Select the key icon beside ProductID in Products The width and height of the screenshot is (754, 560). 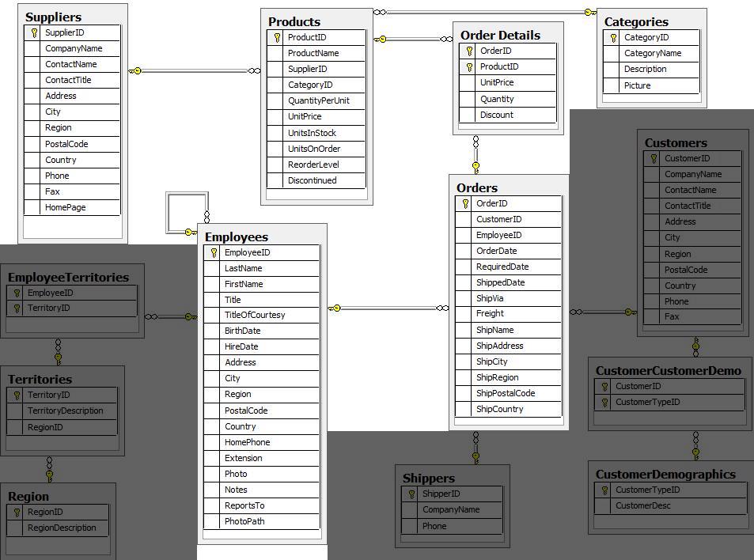click(x=275, y=37)
